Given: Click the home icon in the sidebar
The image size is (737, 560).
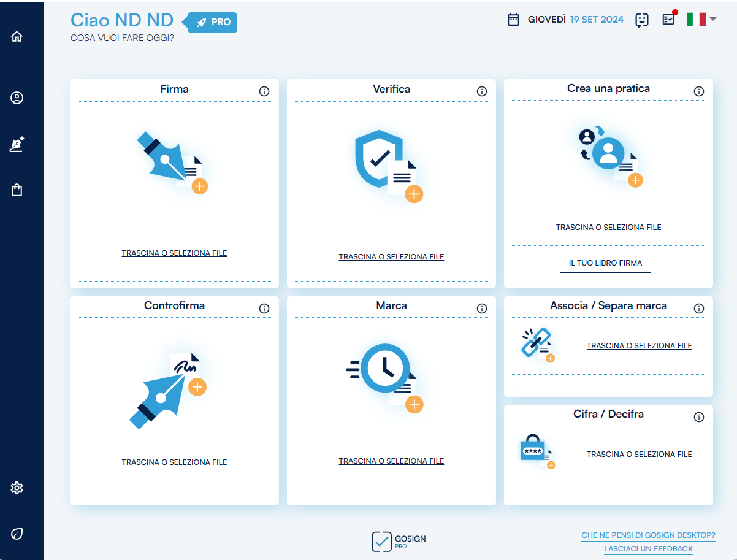Looking at the screenshot, I should point(17,36).
